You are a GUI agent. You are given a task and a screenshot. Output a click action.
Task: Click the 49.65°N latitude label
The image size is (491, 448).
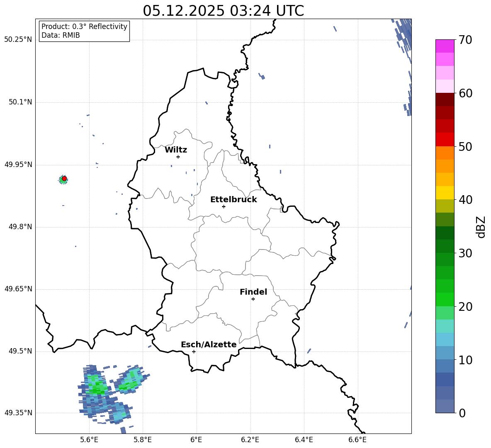pyautogui.click(x=18, y=288)
